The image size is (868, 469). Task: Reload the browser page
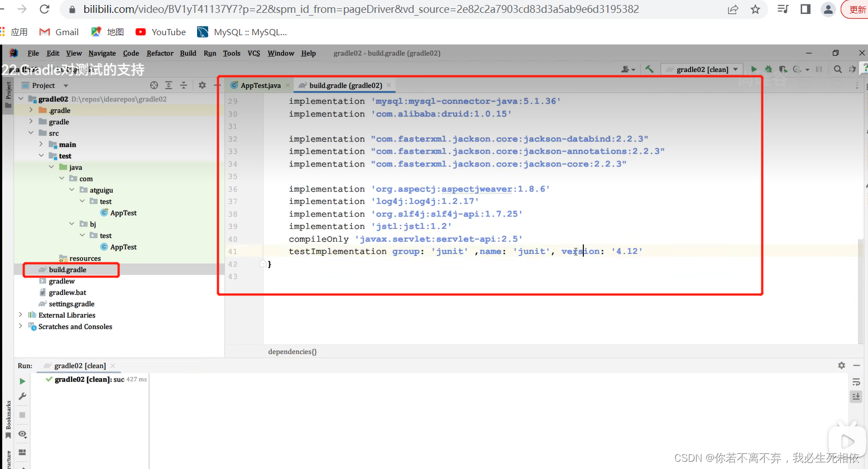point(45,9)
